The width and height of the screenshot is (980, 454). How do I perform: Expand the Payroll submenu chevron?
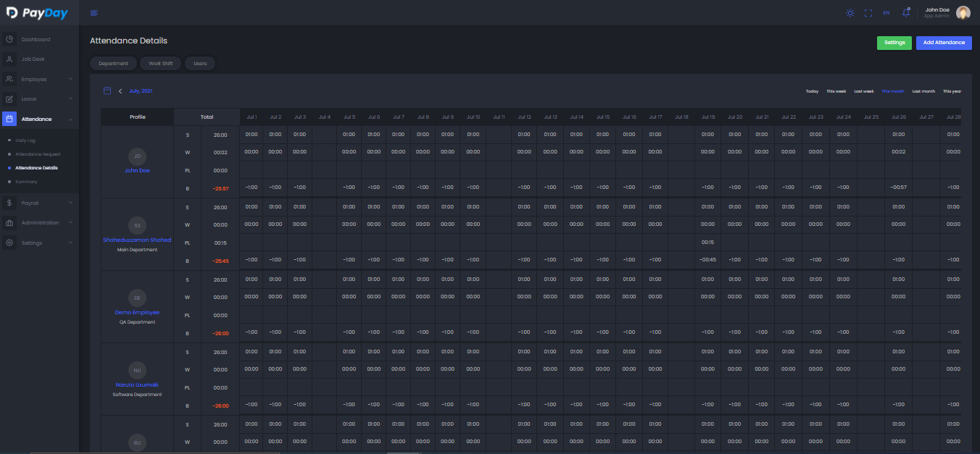coord(70,203)
